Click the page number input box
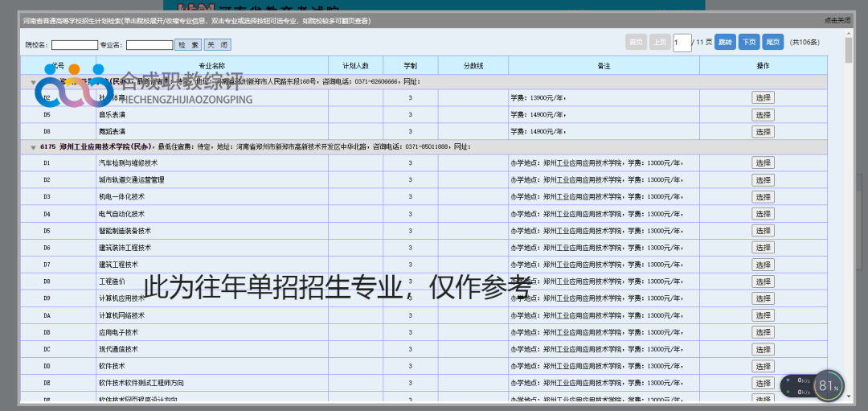The height and width of the screenshot is (411, 868). [x=682, y=43]
